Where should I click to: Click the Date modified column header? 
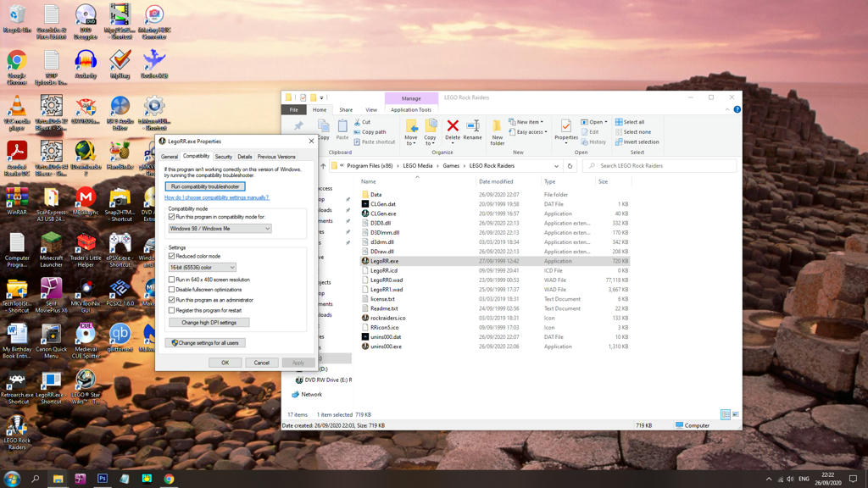496,181
